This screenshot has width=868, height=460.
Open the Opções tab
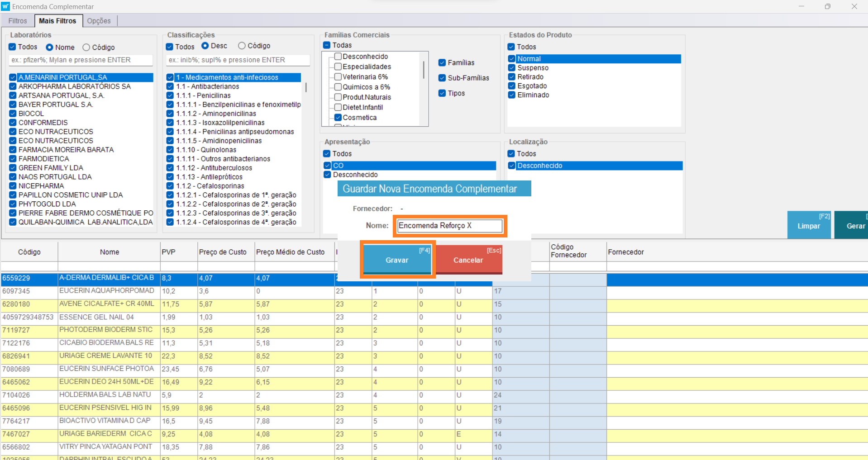[99, 21]
